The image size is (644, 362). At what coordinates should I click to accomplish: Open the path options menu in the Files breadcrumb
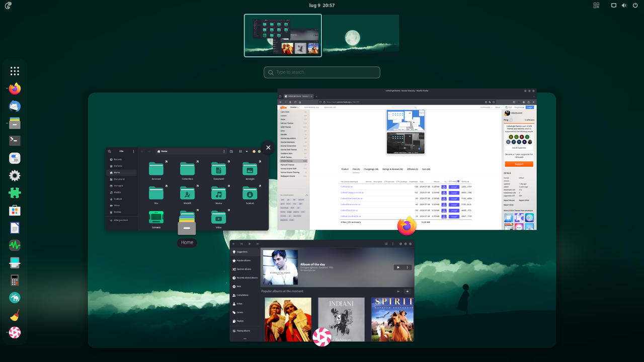(224, 151)
